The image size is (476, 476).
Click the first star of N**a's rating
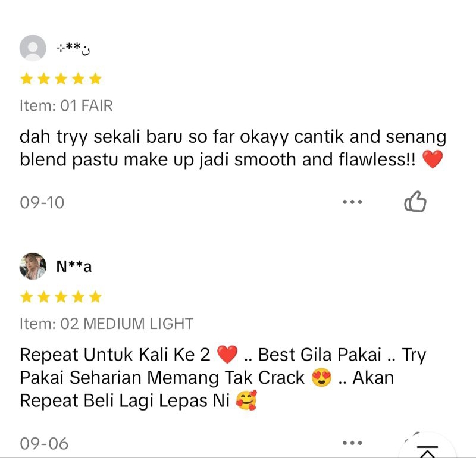point(27,296)
